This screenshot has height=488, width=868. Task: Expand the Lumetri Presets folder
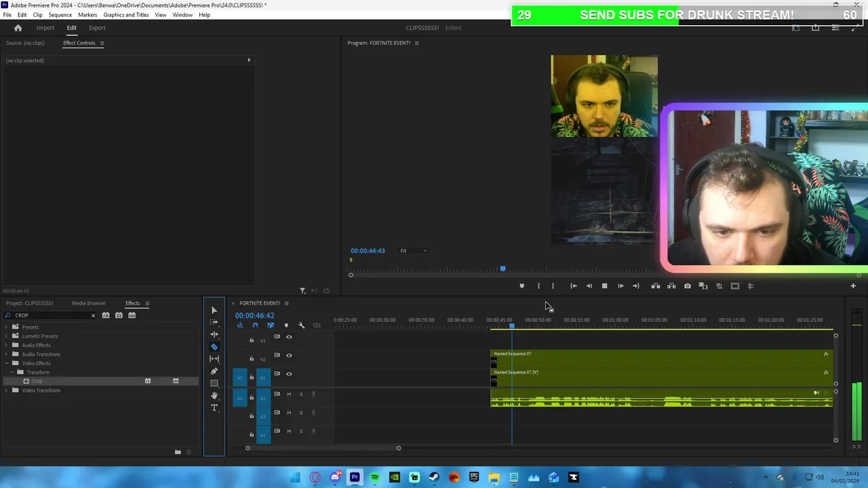coord(7,336)
